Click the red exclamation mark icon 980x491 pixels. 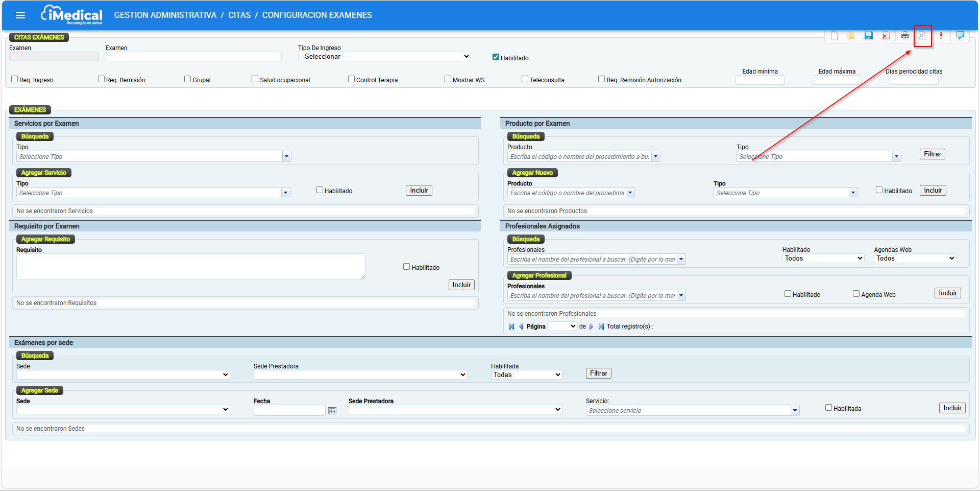[x=941, y=36]
